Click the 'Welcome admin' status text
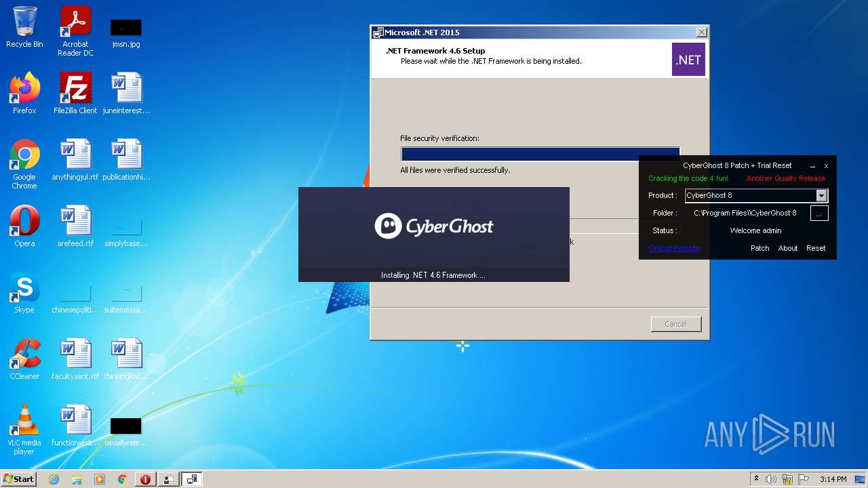Viewport: 868px width, 488px height. [x=755, y=231]
